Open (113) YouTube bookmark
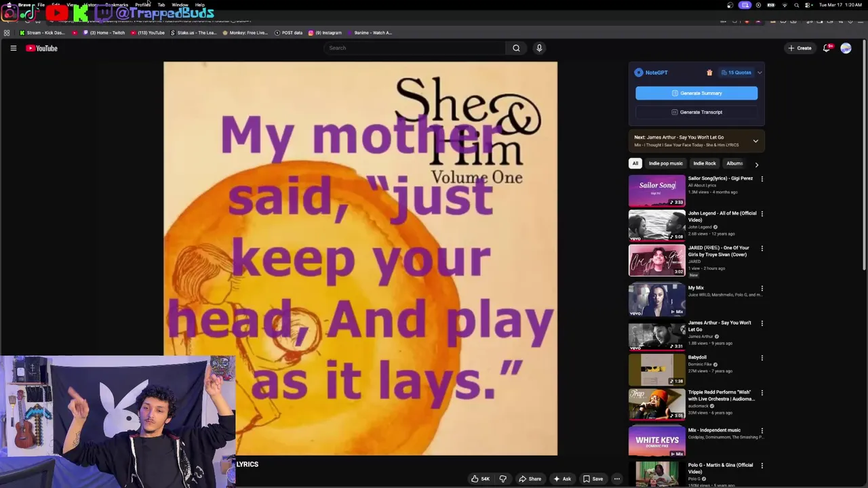The image size is (868, 488). (148, 33)
